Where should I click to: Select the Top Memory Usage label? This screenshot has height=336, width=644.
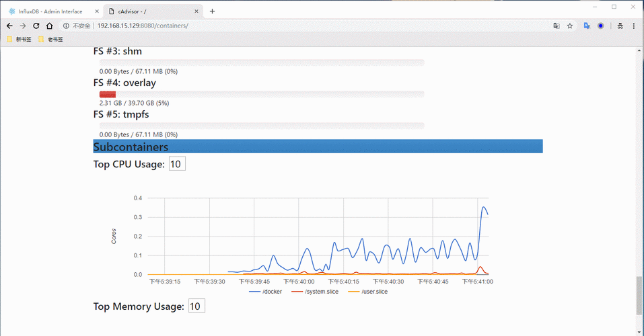point(139,306)
